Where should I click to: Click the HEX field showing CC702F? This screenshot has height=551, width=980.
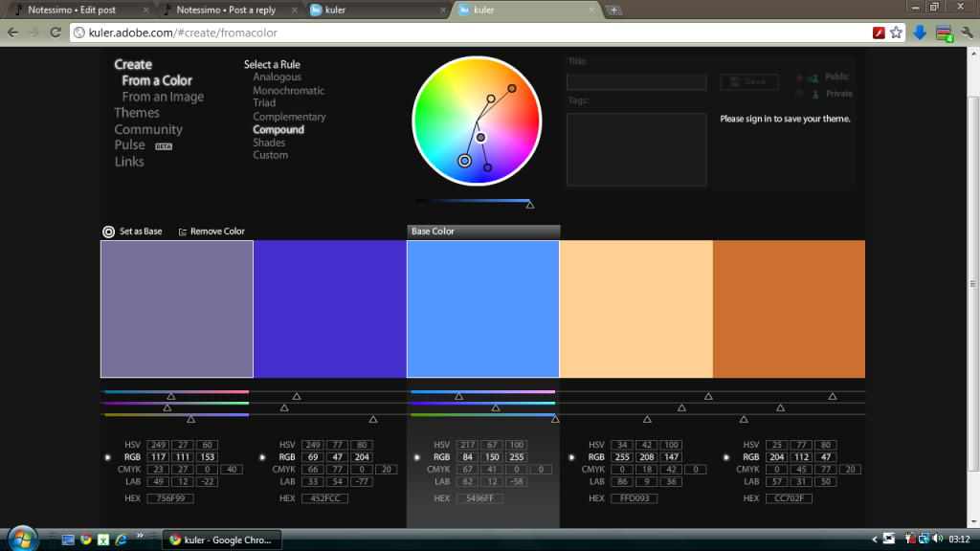[789, 498]
